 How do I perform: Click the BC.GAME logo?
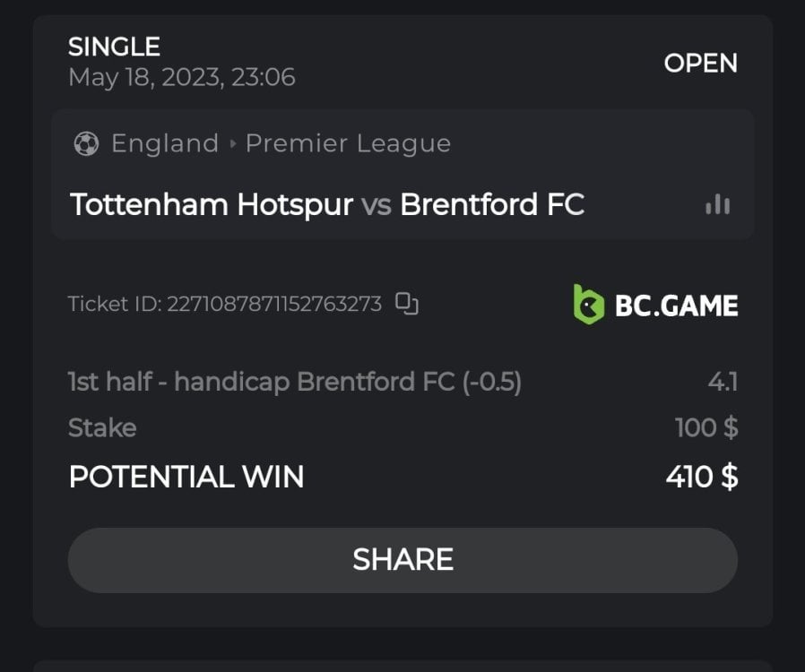655,305
